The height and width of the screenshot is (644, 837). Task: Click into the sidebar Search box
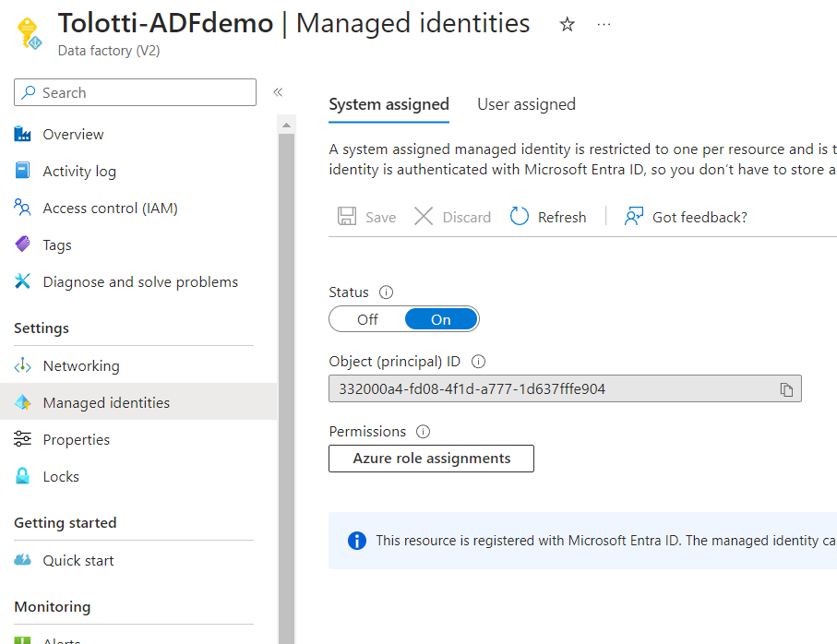pyautogui.click(x=135, y=92)
